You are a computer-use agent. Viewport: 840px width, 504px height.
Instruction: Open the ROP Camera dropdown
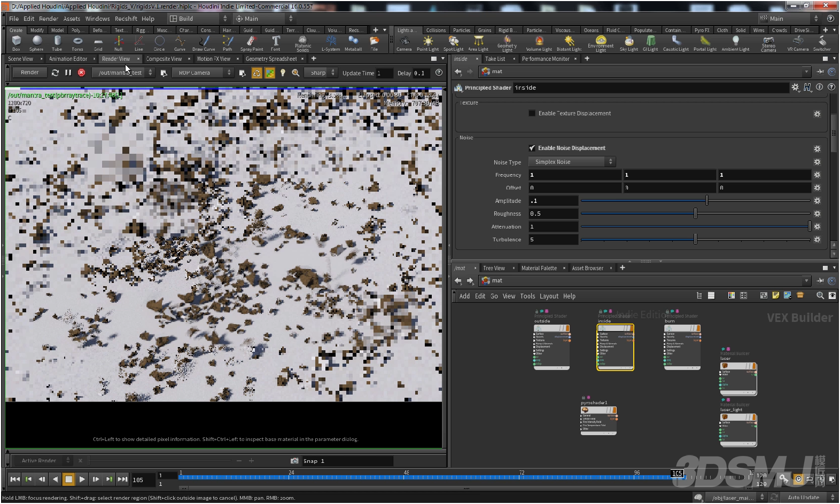[x=203, y=73]
